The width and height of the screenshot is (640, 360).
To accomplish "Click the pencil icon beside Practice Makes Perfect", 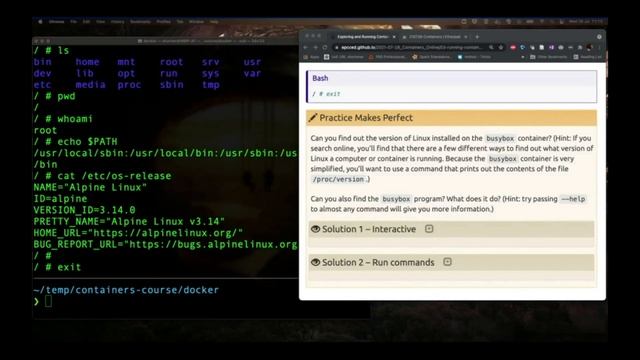I will pyautogui.click(x=313, y=118).
